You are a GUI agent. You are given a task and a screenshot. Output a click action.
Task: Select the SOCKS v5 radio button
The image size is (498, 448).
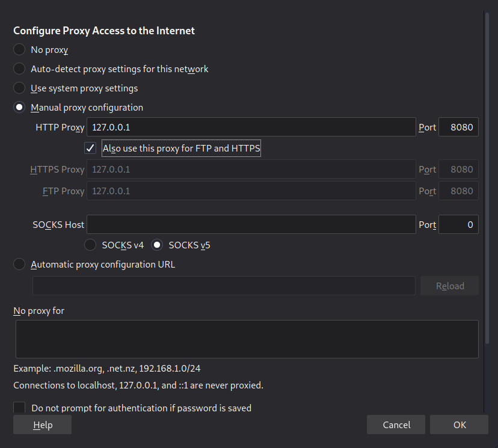(157, 245)
